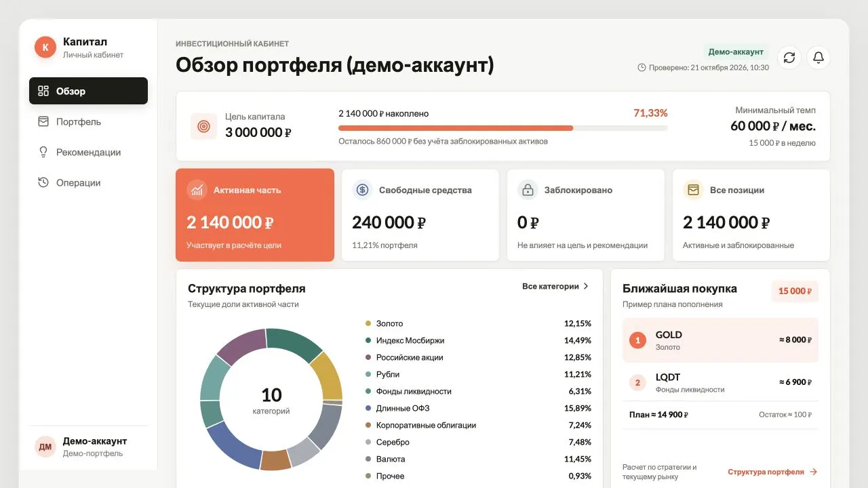The width and height of the screenshot is (868, 488).
Task: Click the orange Капитал logo avatar
Action: 45,47
